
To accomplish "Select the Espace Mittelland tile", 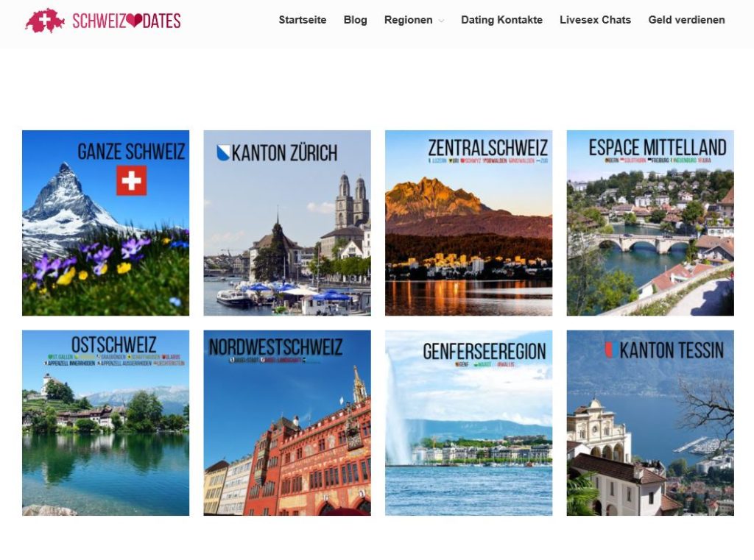I will 650,223.
